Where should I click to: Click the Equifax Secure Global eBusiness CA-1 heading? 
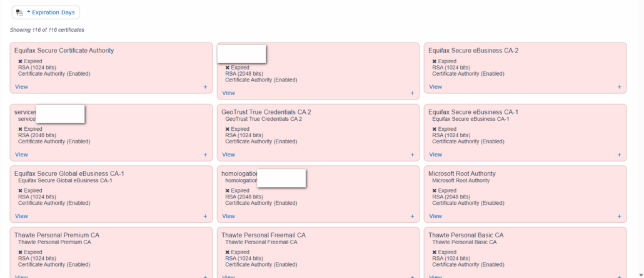click(69, 173)
